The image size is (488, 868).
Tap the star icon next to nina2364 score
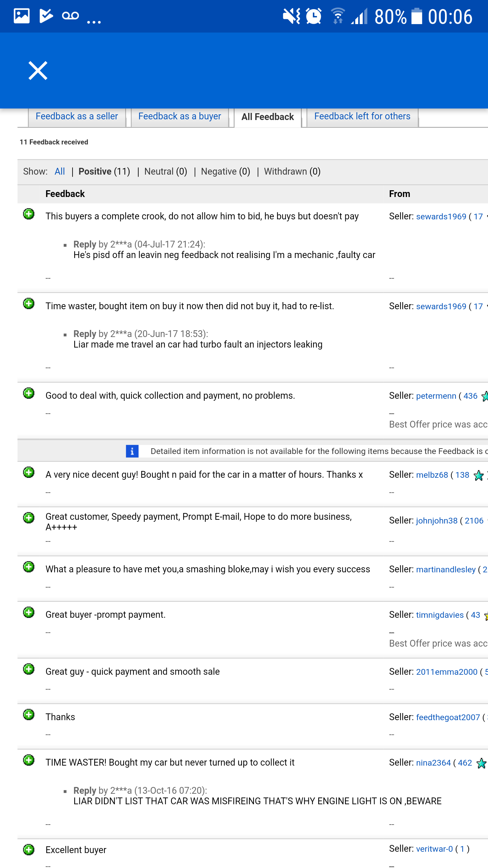(x=482, y=763)
